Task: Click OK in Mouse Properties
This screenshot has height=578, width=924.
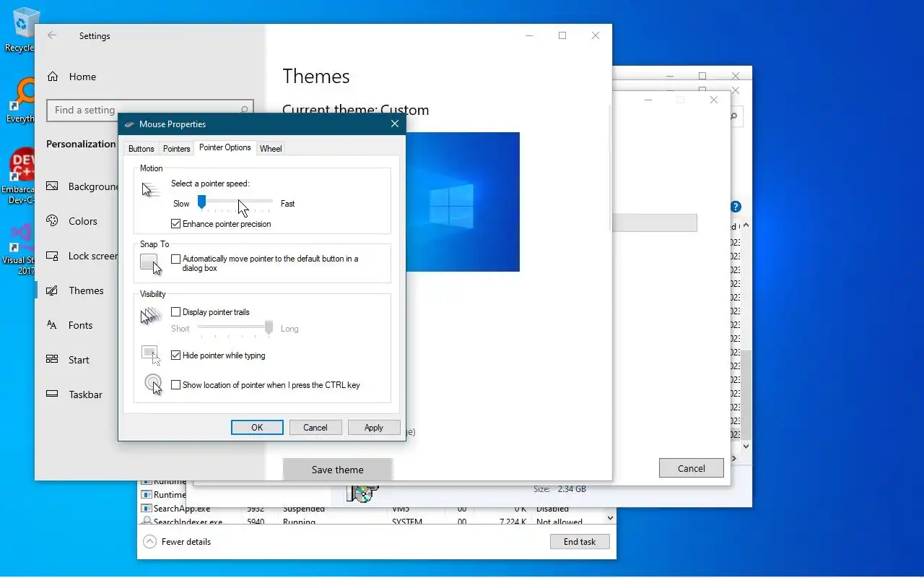Action: tap(257, 428)
